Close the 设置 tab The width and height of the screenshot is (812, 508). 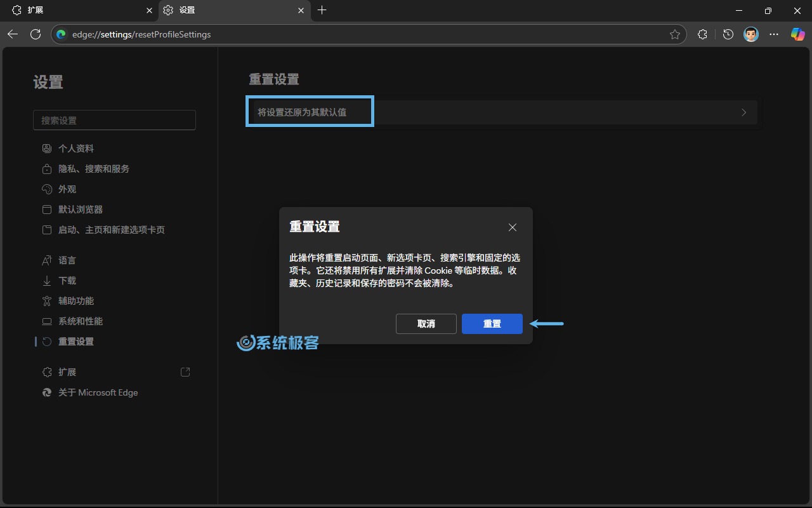(301, 10)
